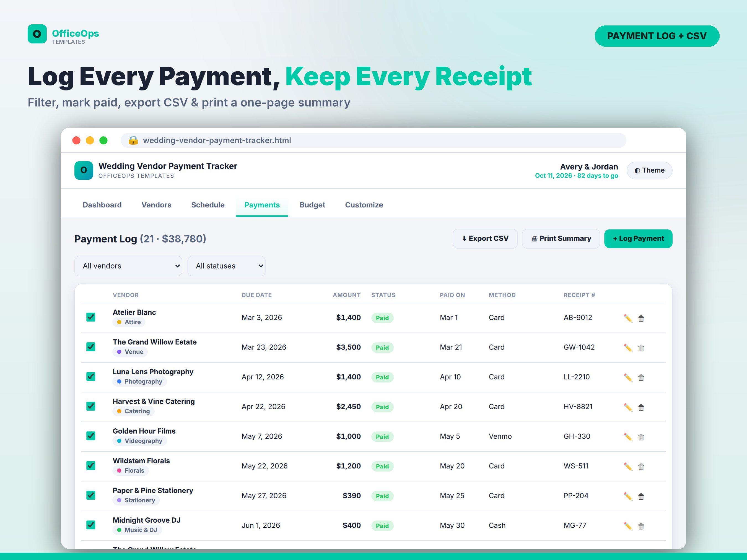This screenshot has width=747, height=560.
Task: Toggle the Theme button
Action: pos(649,170)
